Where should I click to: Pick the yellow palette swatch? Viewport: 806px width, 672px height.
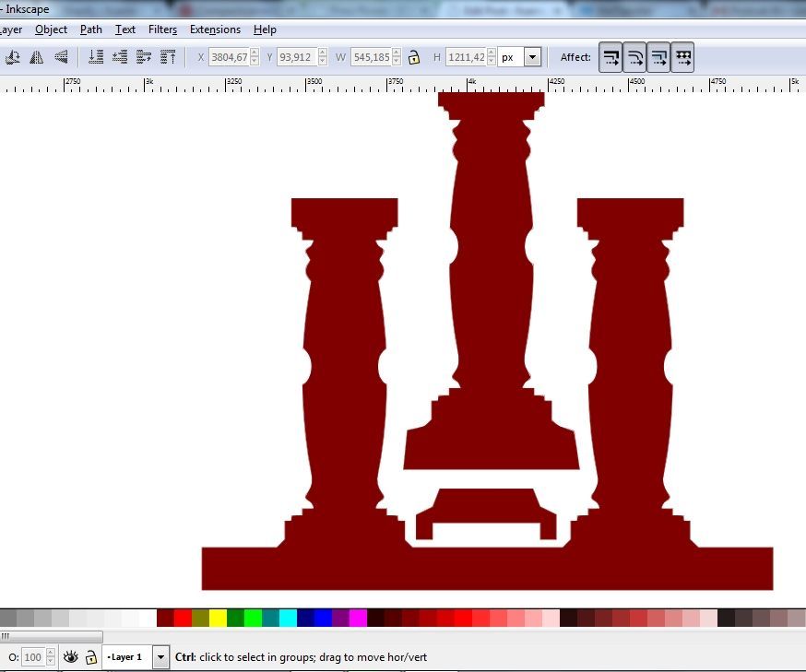tap(218, 618)
